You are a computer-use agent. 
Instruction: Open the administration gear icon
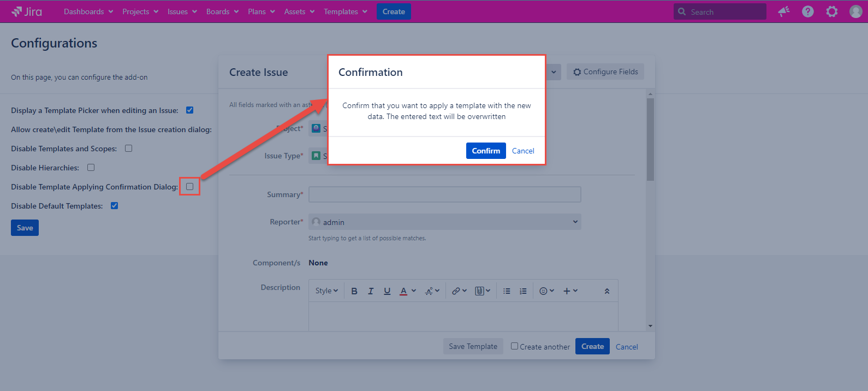click(x=831, y=11)
